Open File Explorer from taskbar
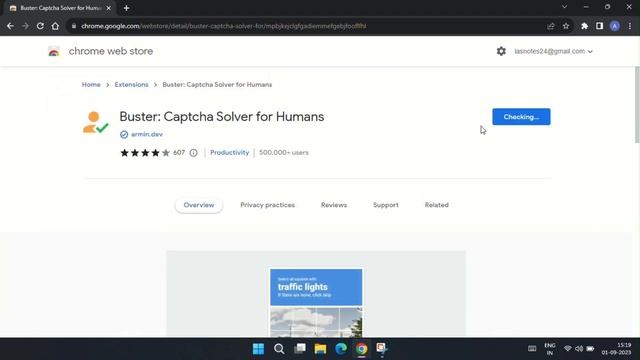This screenshot has height=360, width=640. (x=320, y=349)
